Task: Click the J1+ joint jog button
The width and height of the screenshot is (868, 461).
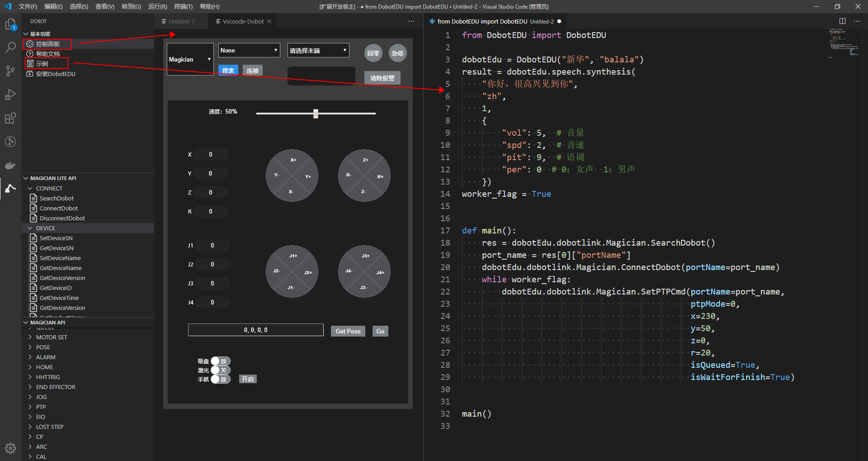Action: (x=293, y=256)
